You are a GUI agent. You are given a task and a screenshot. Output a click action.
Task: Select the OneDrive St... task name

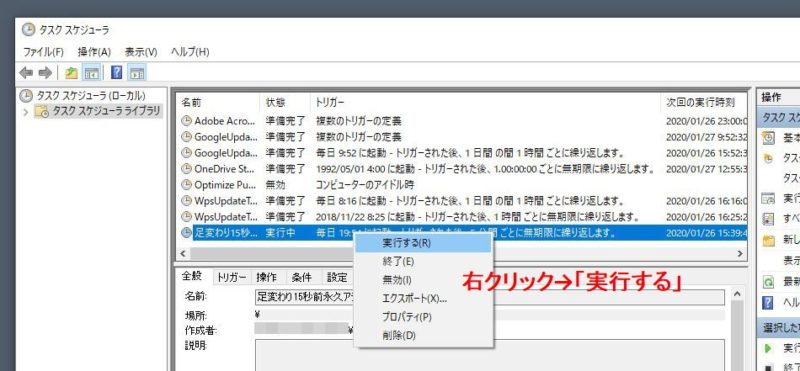(x=224, y=168)
